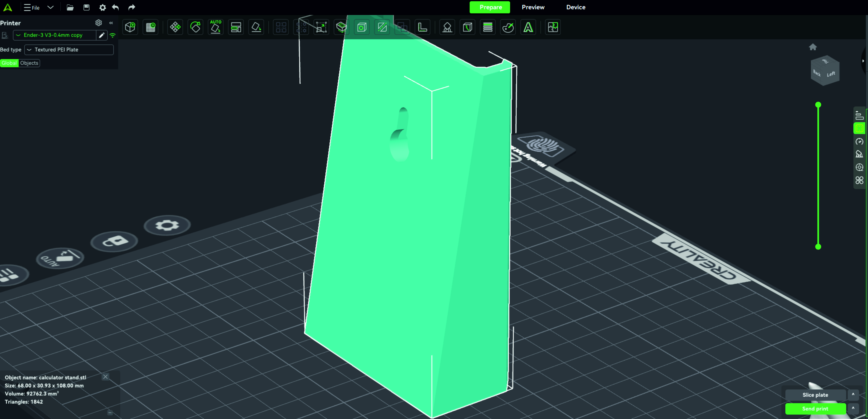Screen dimensions: 868x419
Task: Open the File menu
Action: [32, 7]
